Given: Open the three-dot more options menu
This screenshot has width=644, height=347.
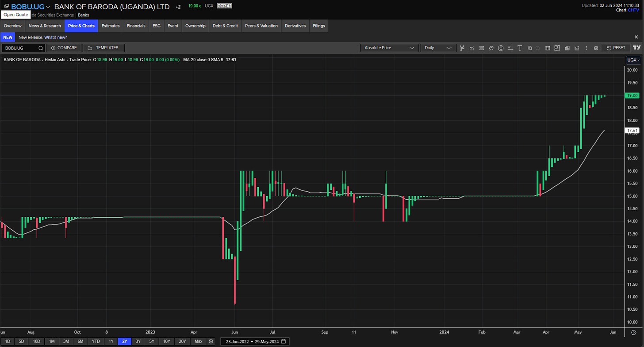Looking at the screenshot, I should (x=586, y=48).
